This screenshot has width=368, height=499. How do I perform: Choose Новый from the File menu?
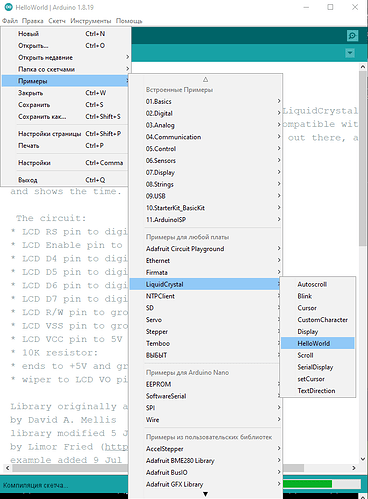point(65,34)
